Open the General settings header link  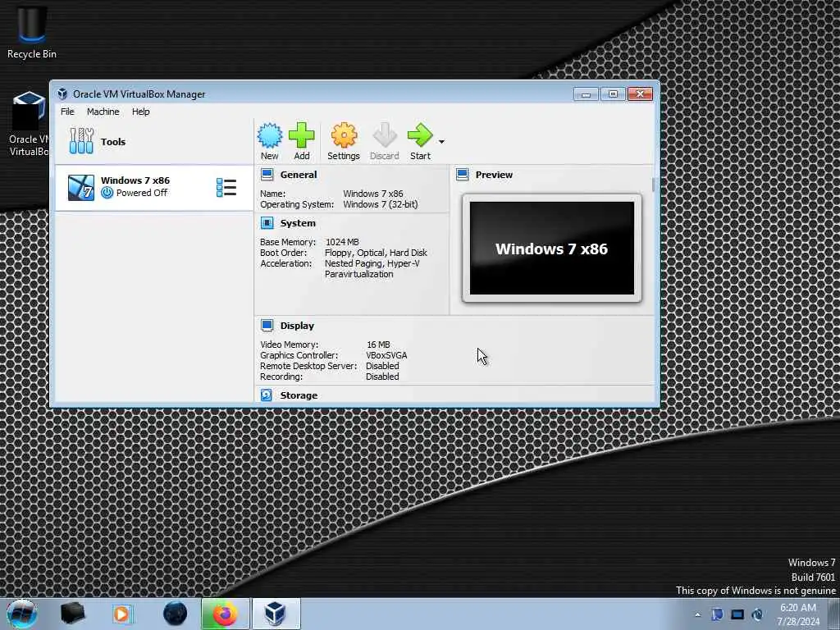tap(299, 175)
